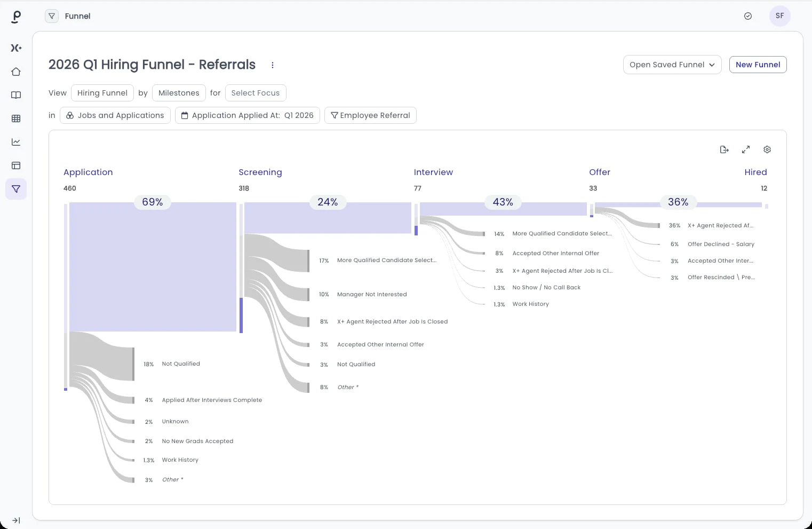Open the Jobs and Applications selector
Image resolution: width=812 pixels, height=529 pixels.
click(x=115, y=115)
